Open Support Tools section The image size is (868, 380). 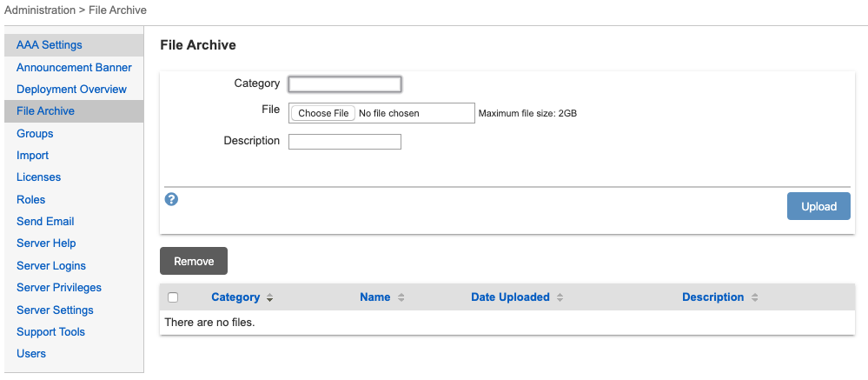(x=50, y=331)
